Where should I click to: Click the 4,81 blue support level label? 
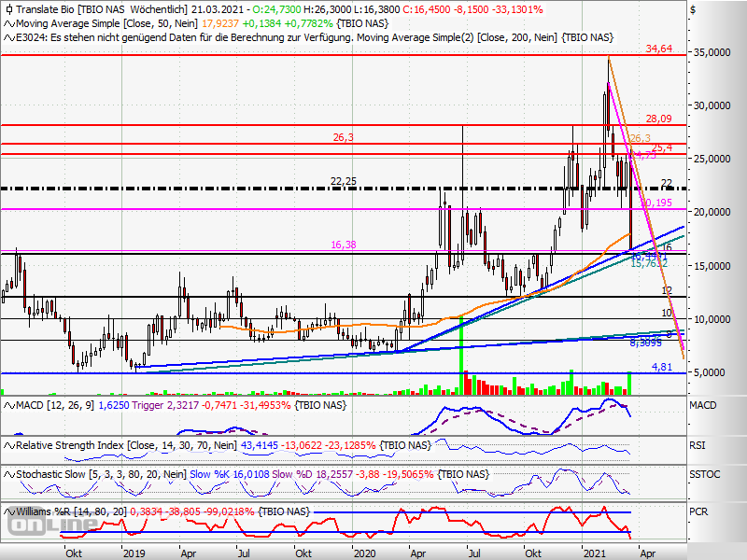pyautogui.click(x=661, y=367)
